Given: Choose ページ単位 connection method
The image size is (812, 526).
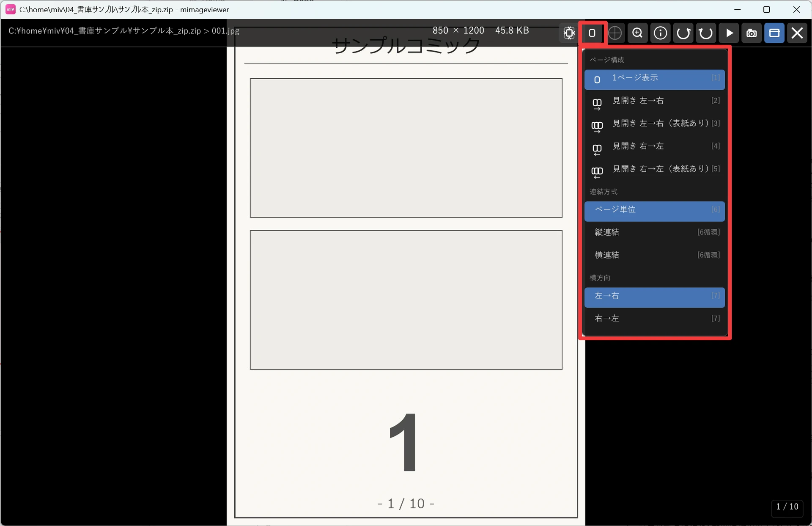Looking at the screenshot, I should pos(654,211).
